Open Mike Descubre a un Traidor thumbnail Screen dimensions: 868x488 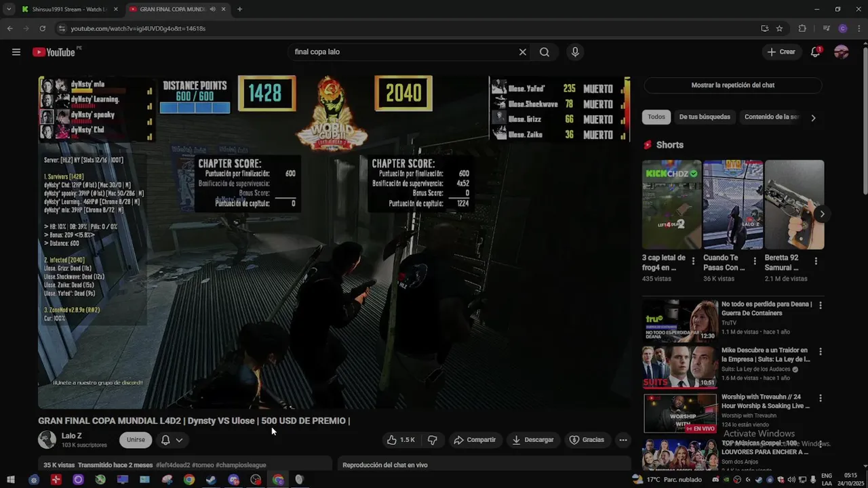click(x=680, y=367)
